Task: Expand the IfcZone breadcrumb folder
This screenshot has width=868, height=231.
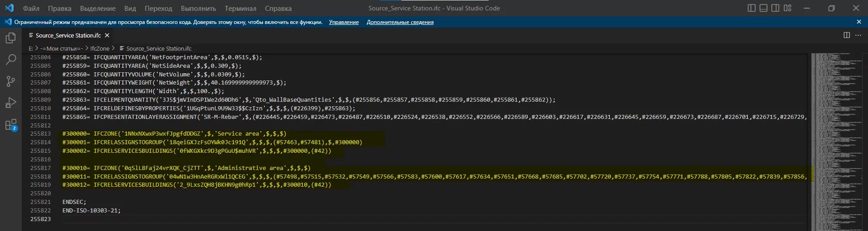Action: point(99,48)
